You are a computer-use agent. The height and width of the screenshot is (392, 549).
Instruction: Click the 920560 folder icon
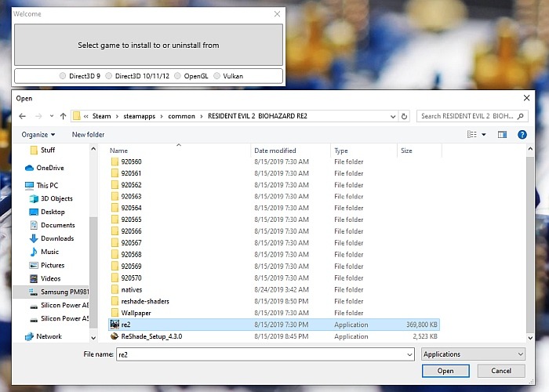tap(115, 162)
